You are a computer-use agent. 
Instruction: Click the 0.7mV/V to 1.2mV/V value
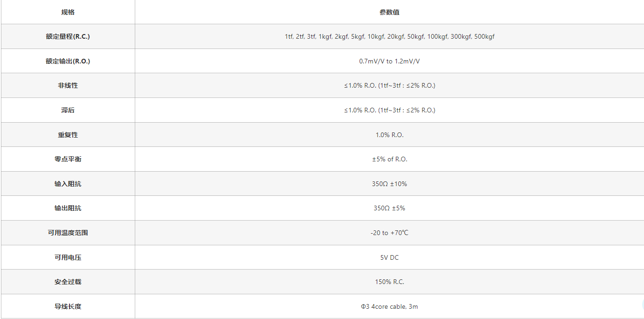389,61
